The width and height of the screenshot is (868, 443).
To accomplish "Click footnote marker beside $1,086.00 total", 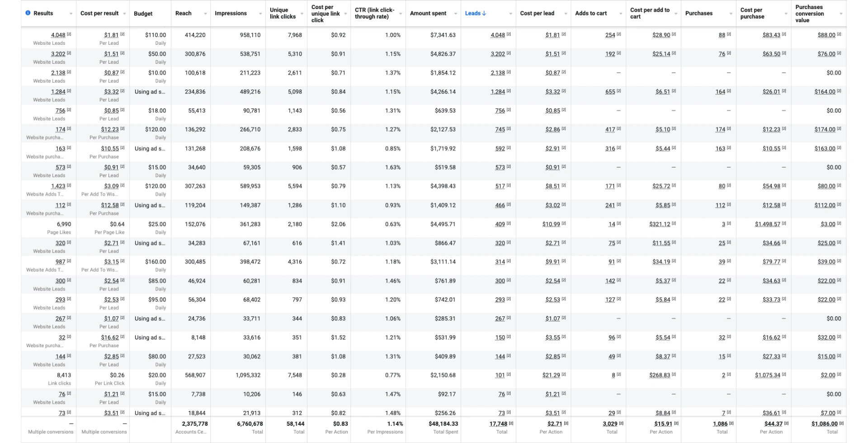I will click(x=841, y=423).
